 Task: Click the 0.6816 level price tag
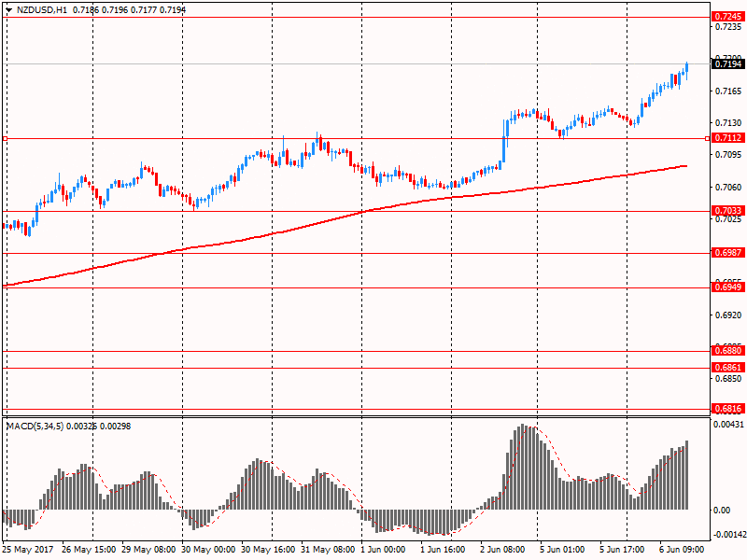728,409
